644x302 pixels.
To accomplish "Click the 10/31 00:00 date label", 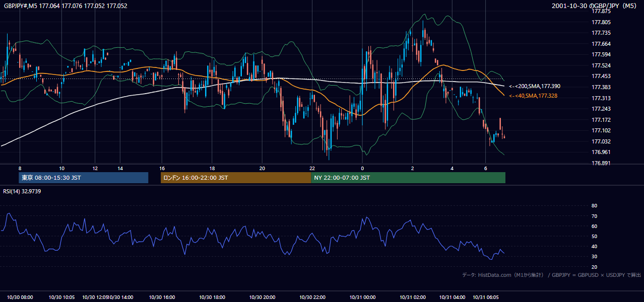I will [x=362, y=297].
